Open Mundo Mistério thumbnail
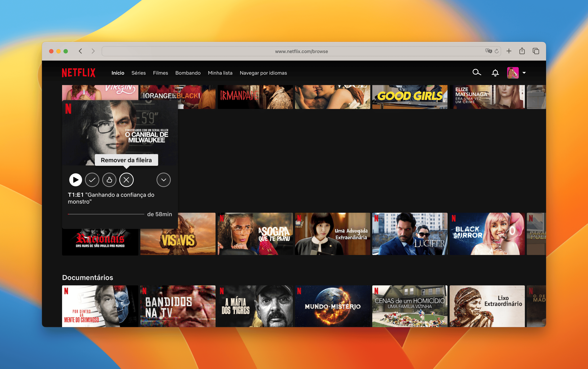Viewport: 588px width, 369px height. [x=333, y=306]
